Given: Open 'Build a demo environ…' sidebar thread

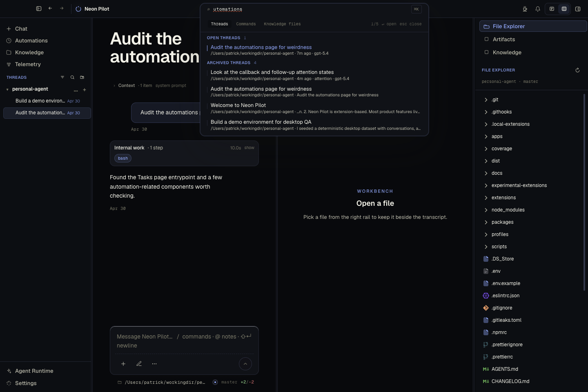Looking at the screenshot, I should pos(47,101).
